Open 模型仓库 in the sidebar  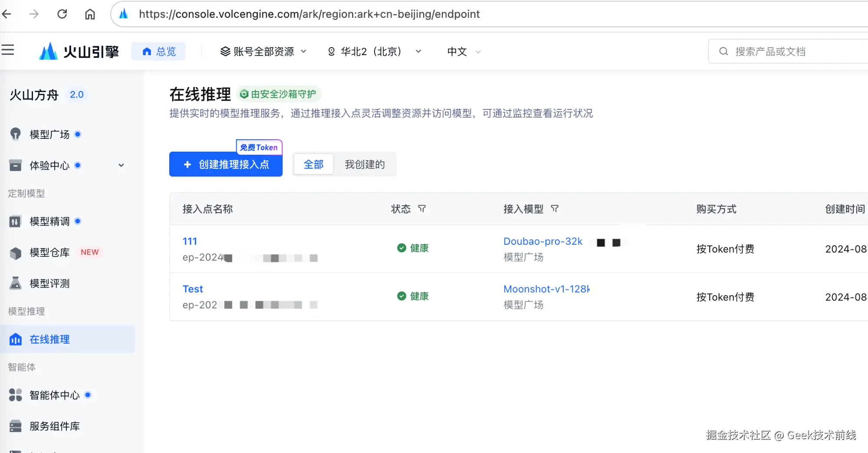pos(49,253)
